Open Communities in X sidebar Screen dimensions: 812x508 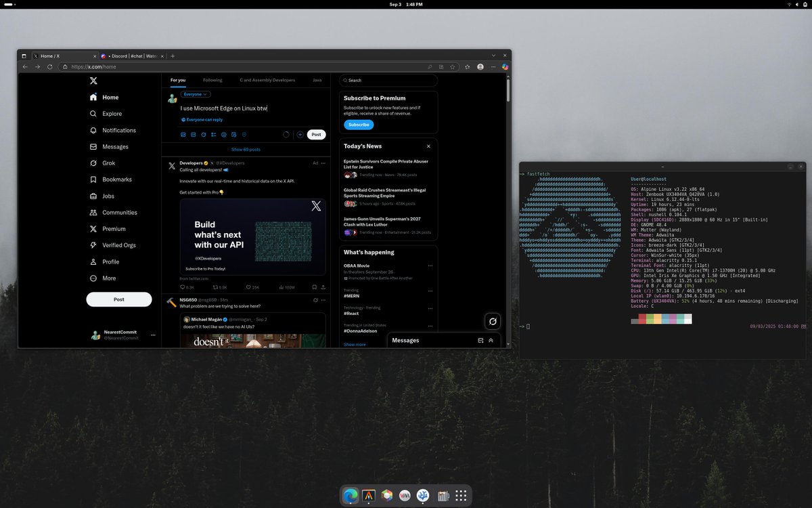(113, 212)
